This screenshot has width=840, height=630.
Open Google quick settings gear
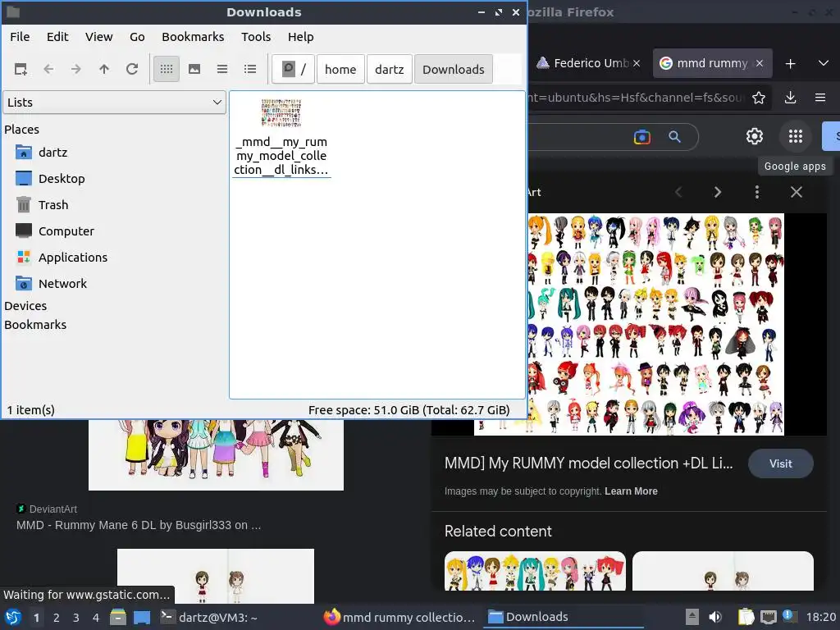(x=755, y=136)
